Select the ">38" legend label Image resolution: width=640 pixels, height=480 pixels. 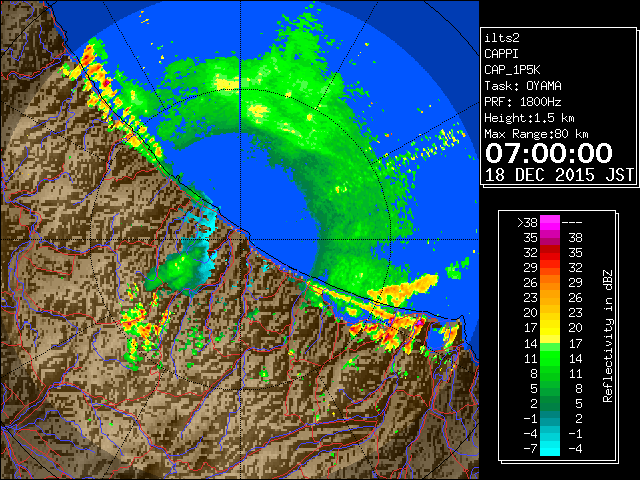[x=527, y=223]
